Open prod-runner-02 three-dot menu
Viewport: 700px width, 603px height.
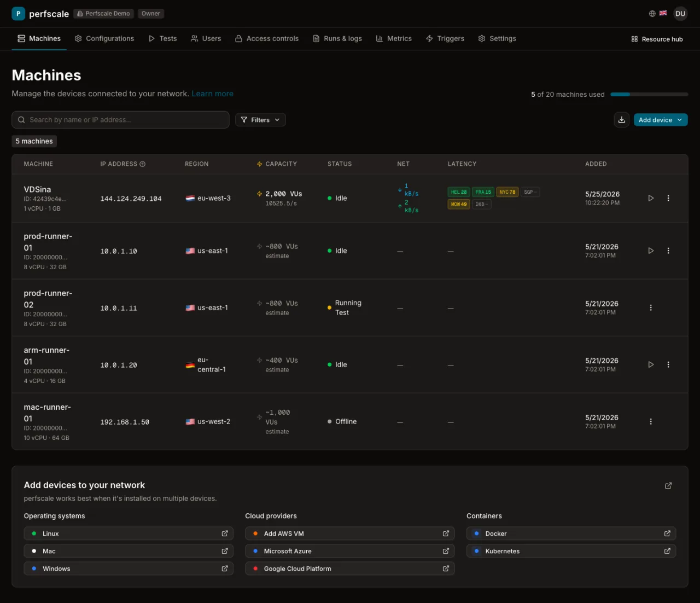[651, 308]
